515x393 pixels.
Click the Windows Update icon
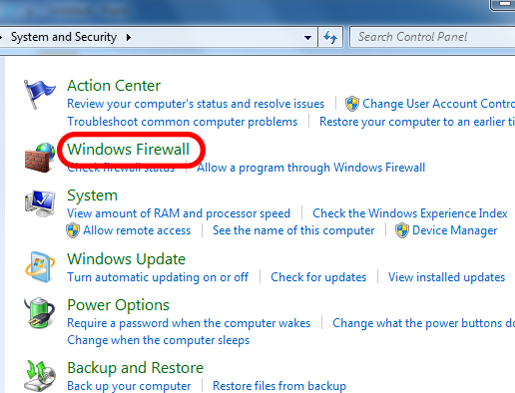40,267
